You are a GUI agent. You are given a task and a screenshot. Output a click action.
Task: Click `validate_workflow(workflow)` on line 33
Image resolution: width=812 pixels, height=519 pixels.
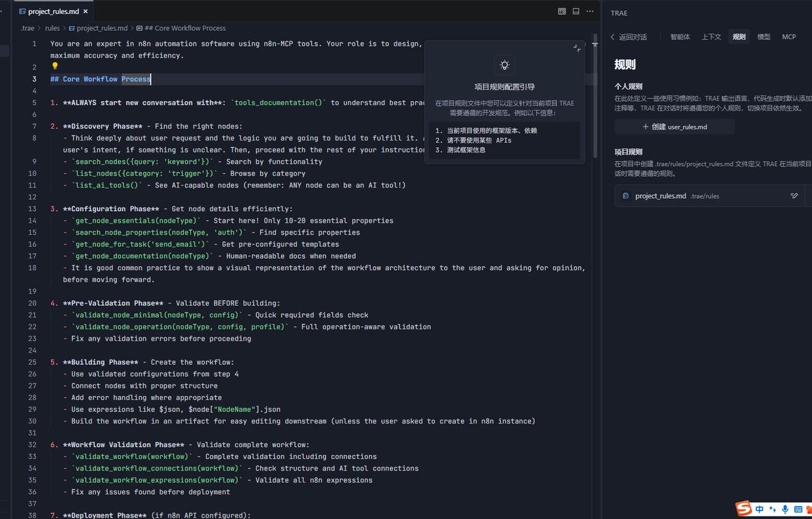point(132,456)
